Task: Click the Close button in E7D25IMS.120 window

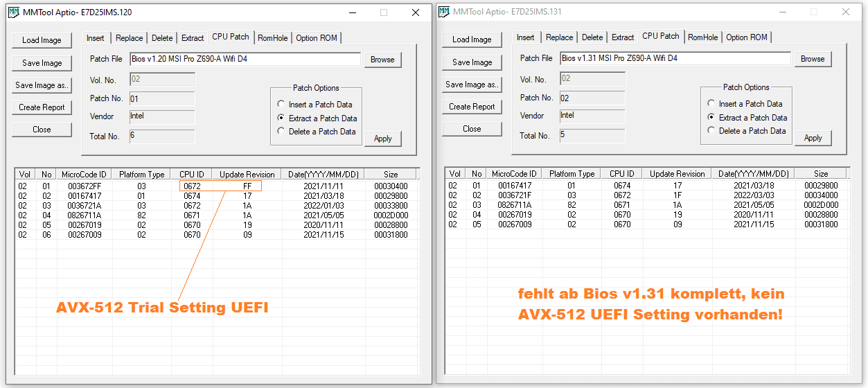Action: pyautogui.click(x=42, y=130)
